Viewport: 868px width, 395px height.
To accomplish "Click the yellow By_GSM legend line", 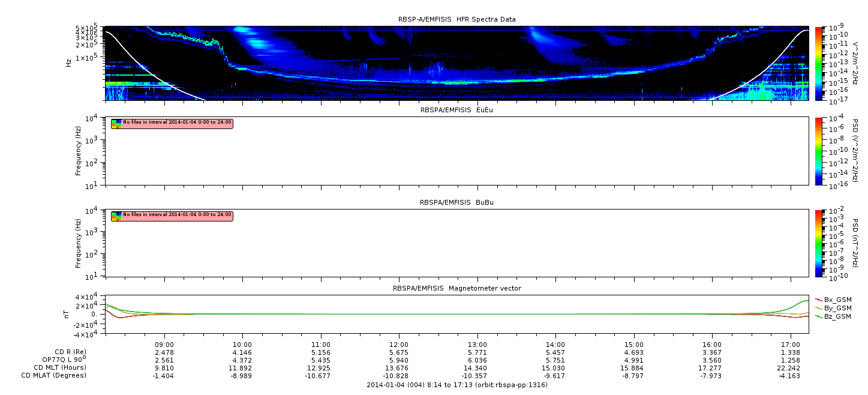I will (x=818, y=307).
